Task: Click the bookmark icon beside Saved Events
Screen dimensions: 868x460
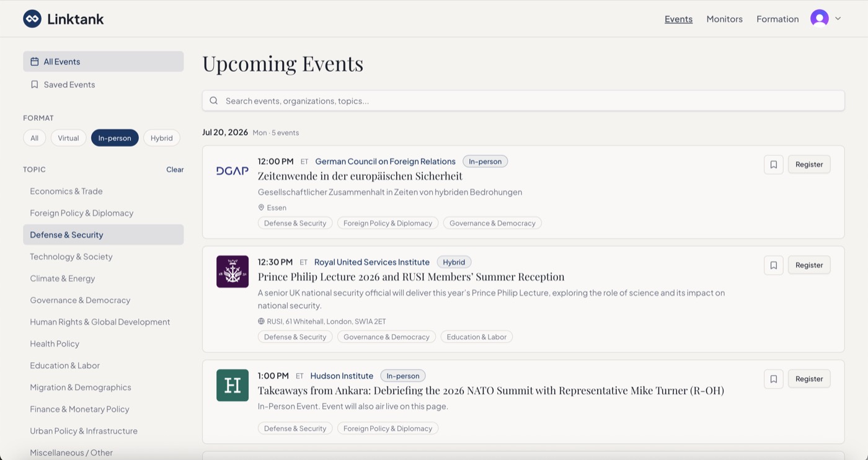Action: (x=35, y=84)
